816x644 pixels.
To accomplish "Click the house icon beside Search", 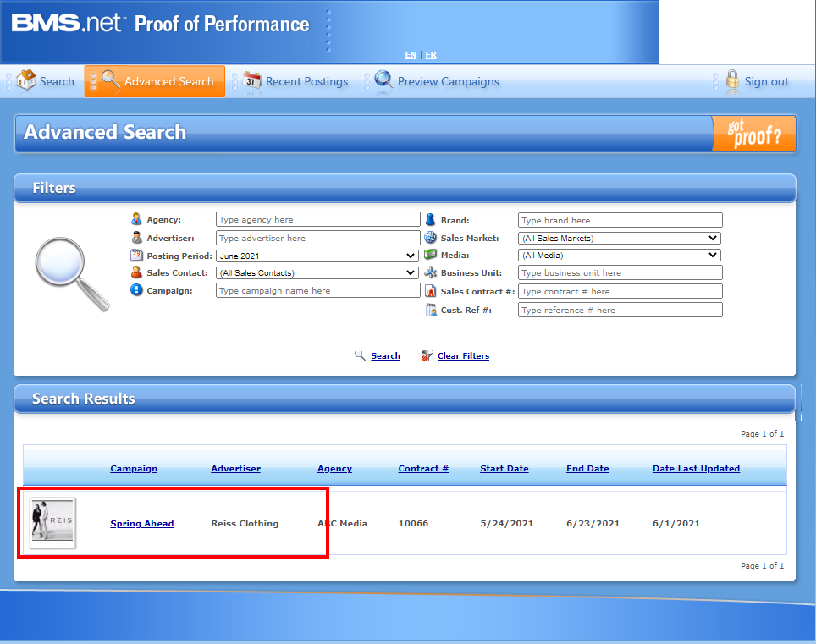I will tap(26, 80).
